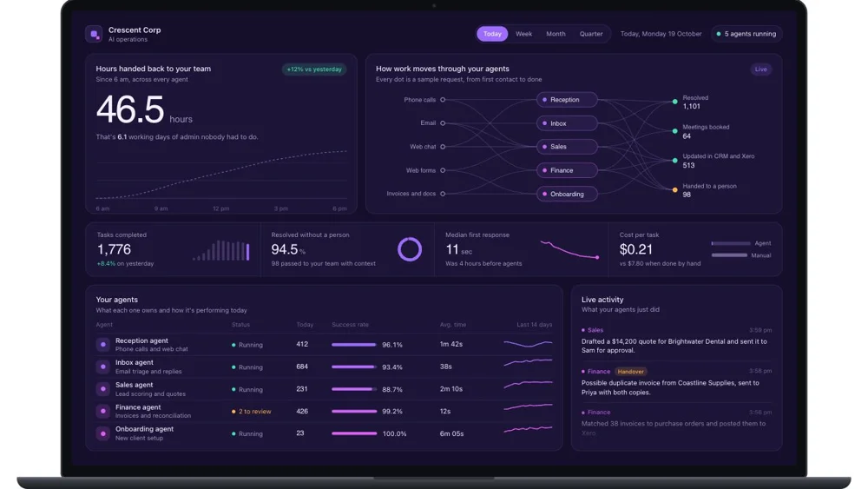
Task: Sort by Avg. time column header
Action: pyautogui.click(x=453, y=325)
